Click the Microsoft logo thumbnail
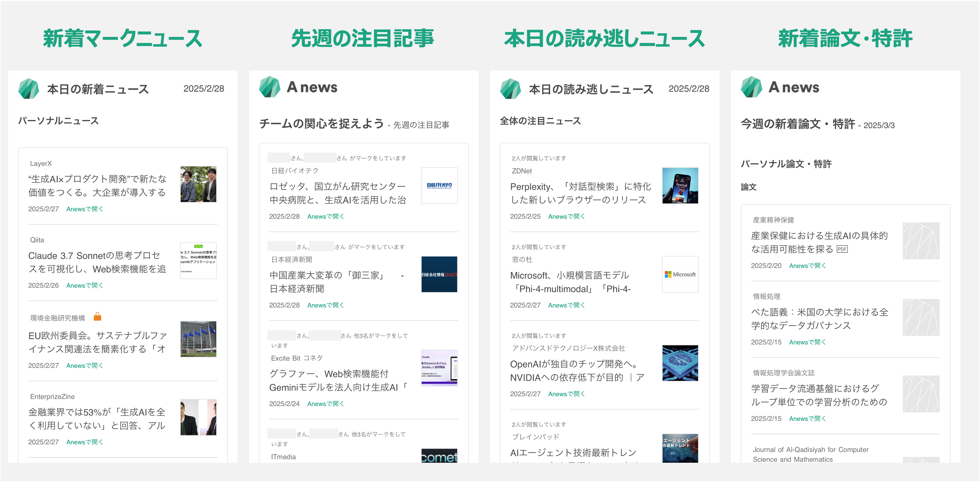This screenshot has width=980, height=482. click(680, 275)
